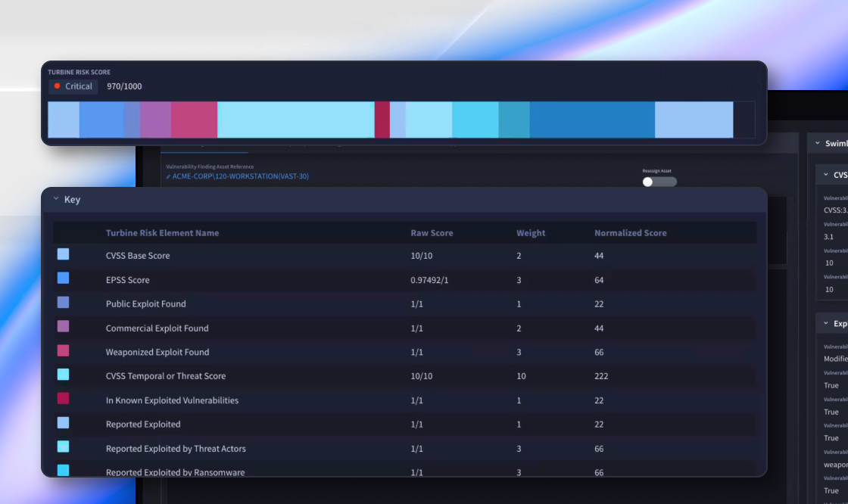Viewport: 848px width, 504px height.
Task: Select the Commercial Exploit Found legend square
Action: click(x=63, y=328)
